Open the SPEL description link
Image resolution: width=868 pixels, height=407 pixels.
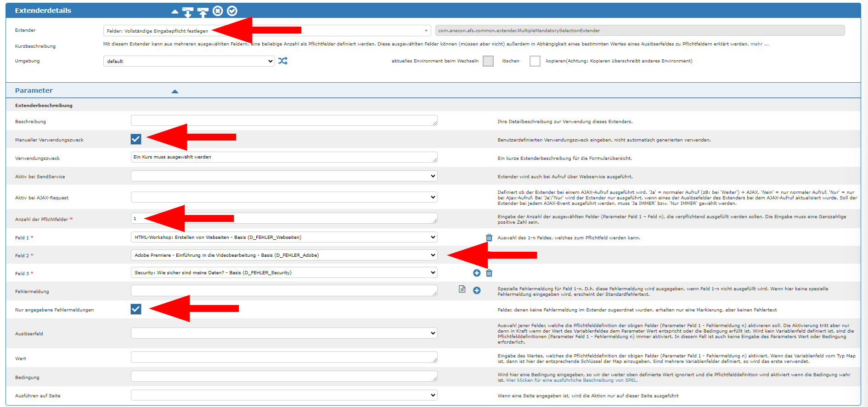tap(572, 380)
